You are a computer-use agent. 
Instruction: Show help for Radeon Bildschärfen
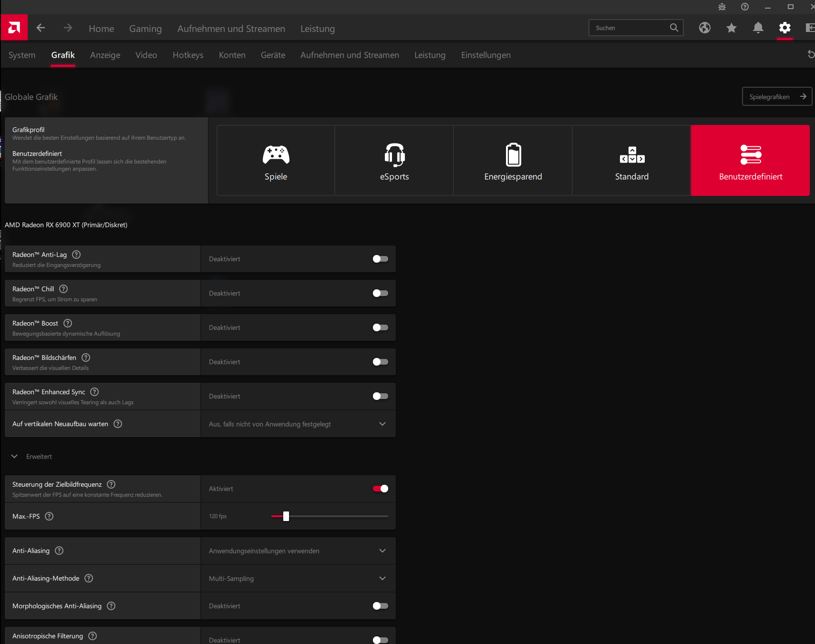point(86,358)
